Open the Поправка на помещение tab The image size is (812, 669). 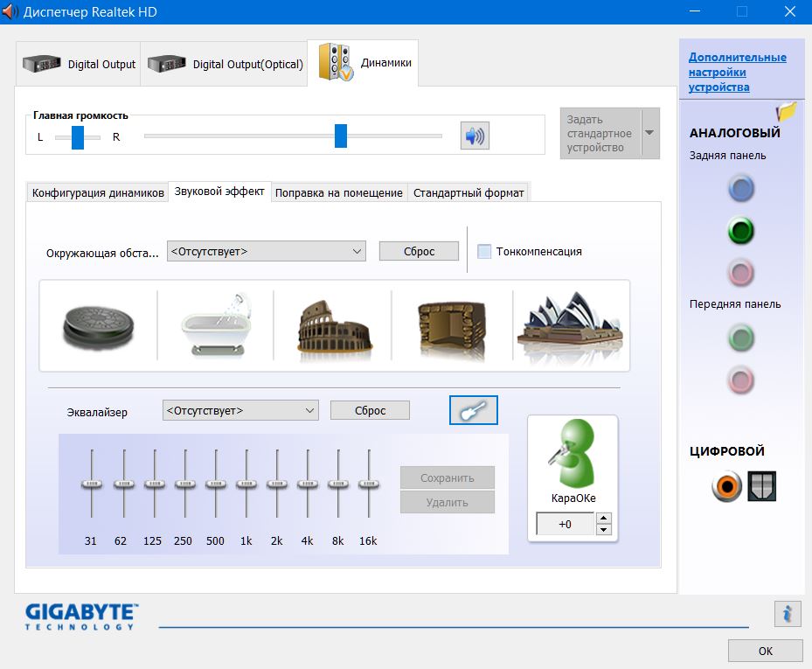click(x=338, y=192)
